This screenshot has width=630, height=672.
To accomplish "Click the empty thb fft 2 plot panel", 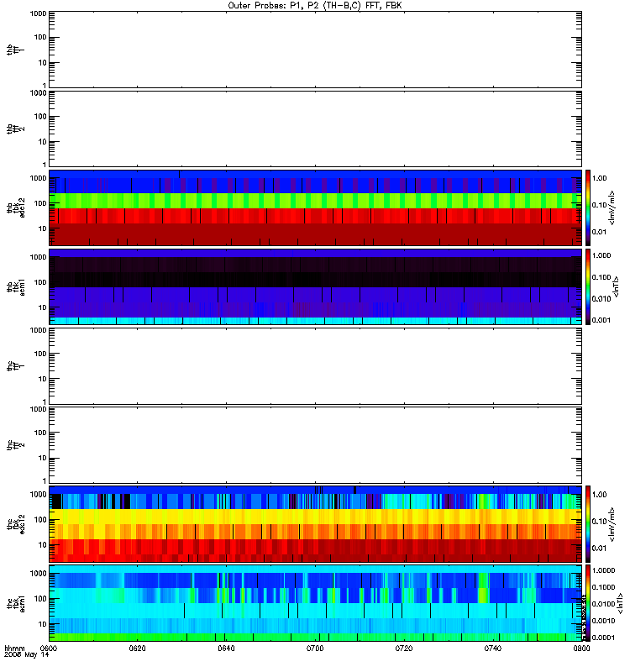I will (315, 129).
